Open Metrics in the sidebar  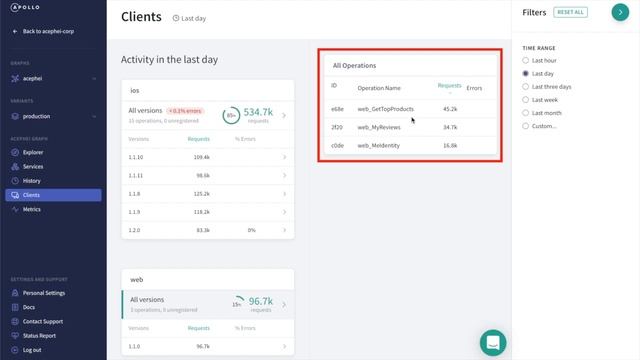pyautogui.click(x=32, y=209)
